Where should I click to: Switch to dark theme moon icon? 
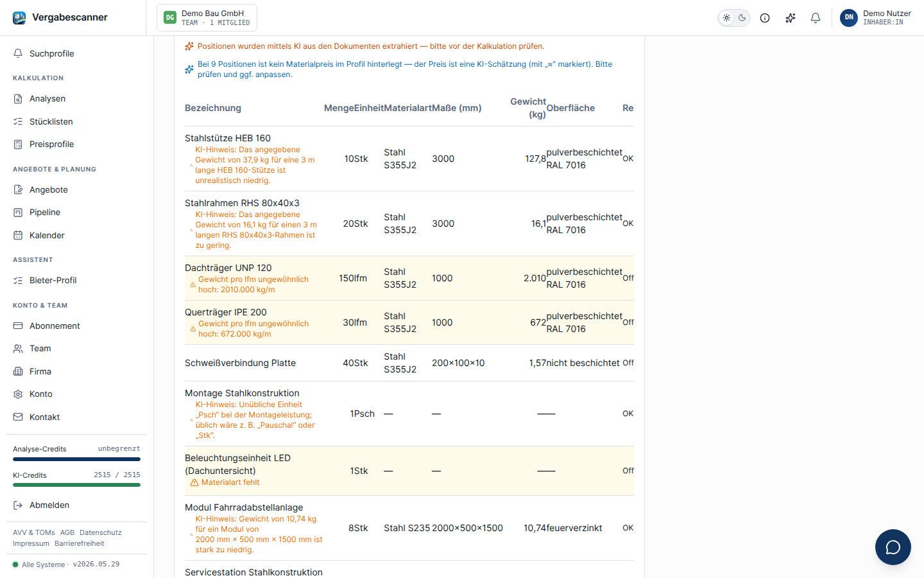[742, 18]
